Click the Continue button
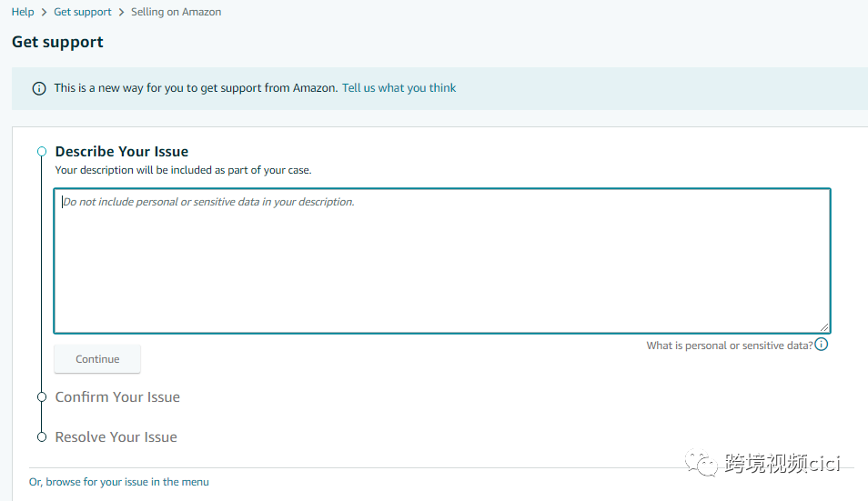This screenshot has width=868, height=501. click(97, 359)
